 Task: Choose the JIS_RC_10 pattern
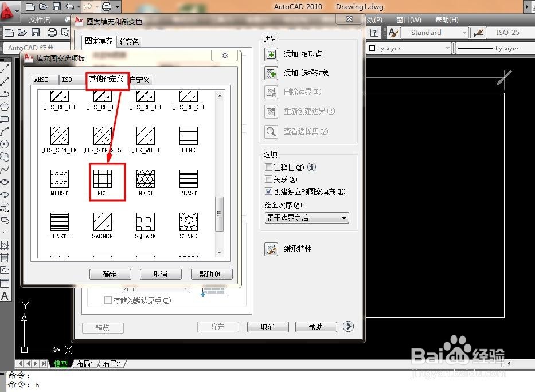(x=60, y=96)
